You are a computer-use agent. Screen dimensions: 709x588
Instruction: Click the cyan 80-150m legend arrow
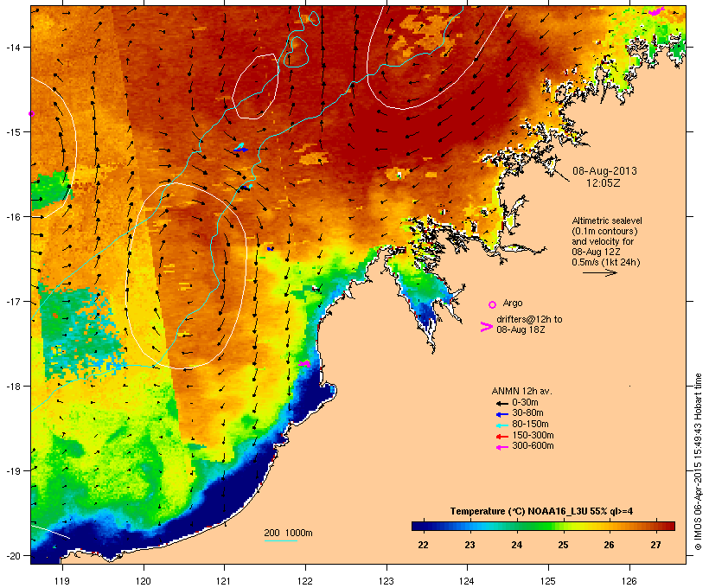coord(501,425)
